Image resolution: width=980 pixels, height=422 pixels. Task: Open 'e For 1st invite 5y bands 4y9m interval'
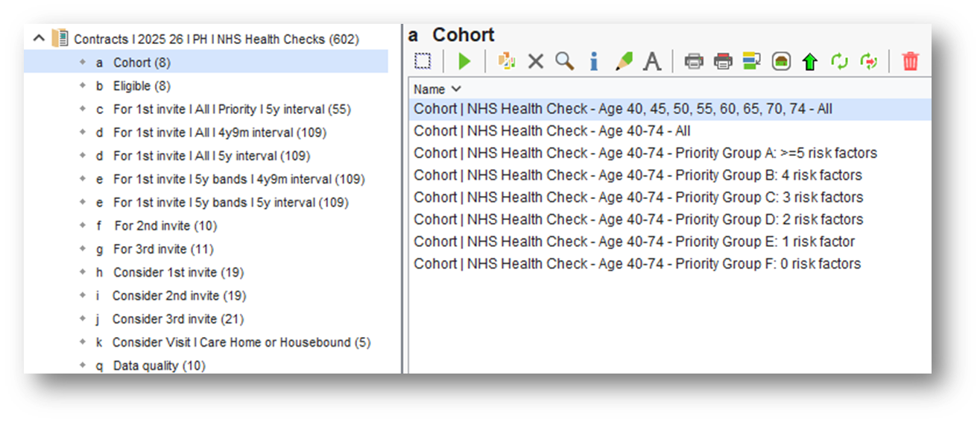click(x=230, y=179)
